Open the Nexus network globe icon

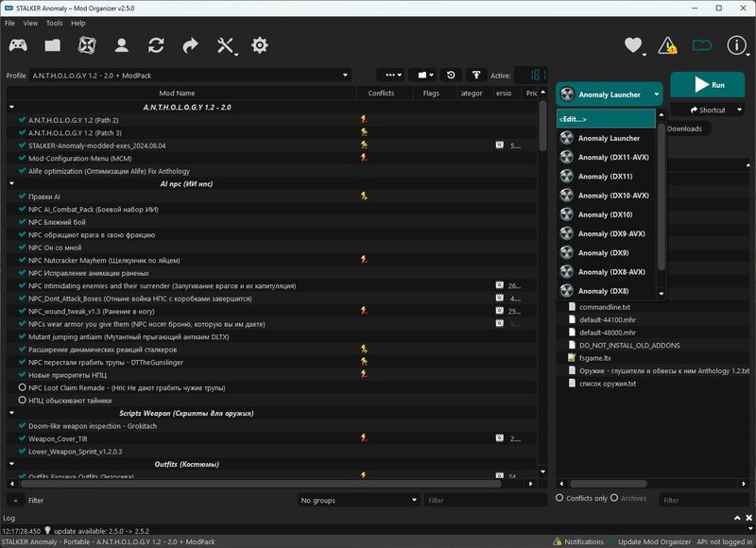(87, 45)
